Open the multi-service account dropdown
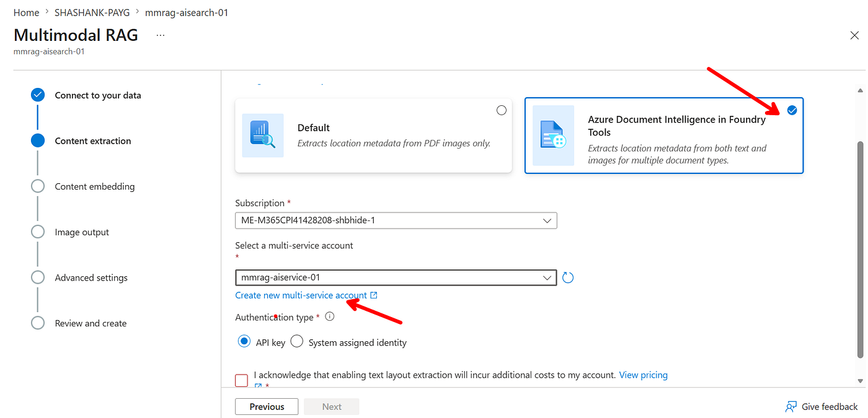 [x=396, y=277]
